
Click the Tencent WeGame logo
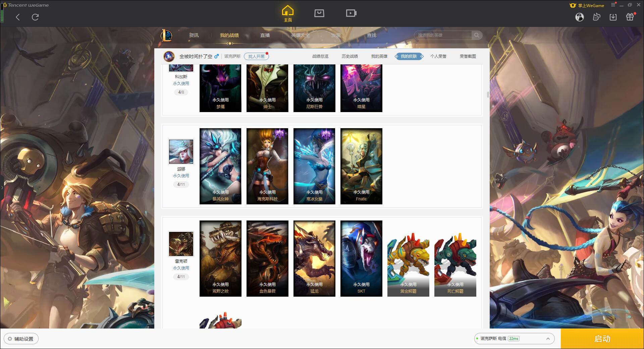(x=26, y=5)
